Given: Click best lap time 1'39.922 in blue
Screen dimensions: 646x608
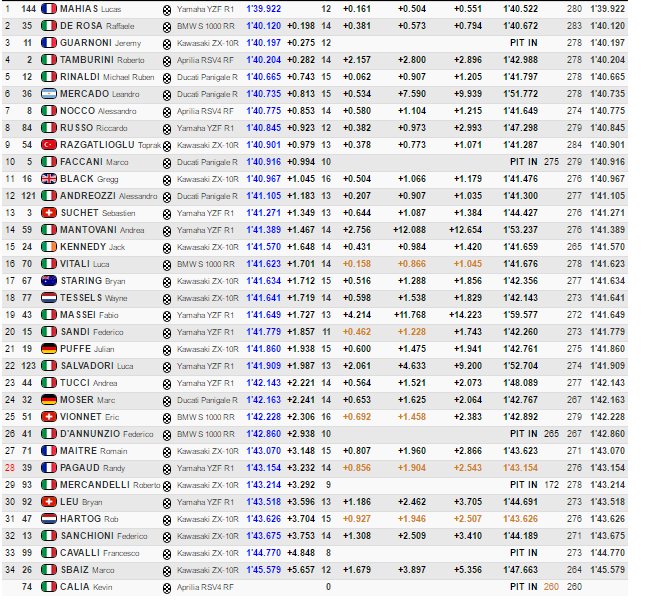Looking at the screenshot, I should pos(264,9).
